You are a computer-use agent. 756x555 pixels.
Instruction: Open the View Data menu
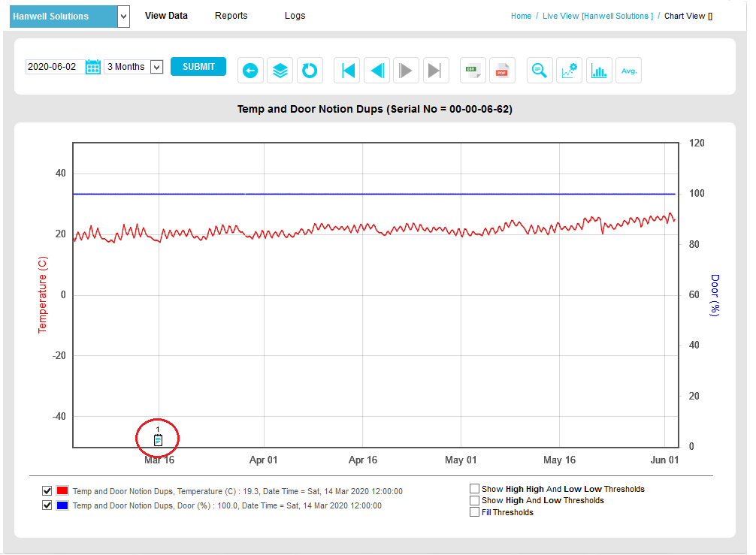[x=166, y=16]
